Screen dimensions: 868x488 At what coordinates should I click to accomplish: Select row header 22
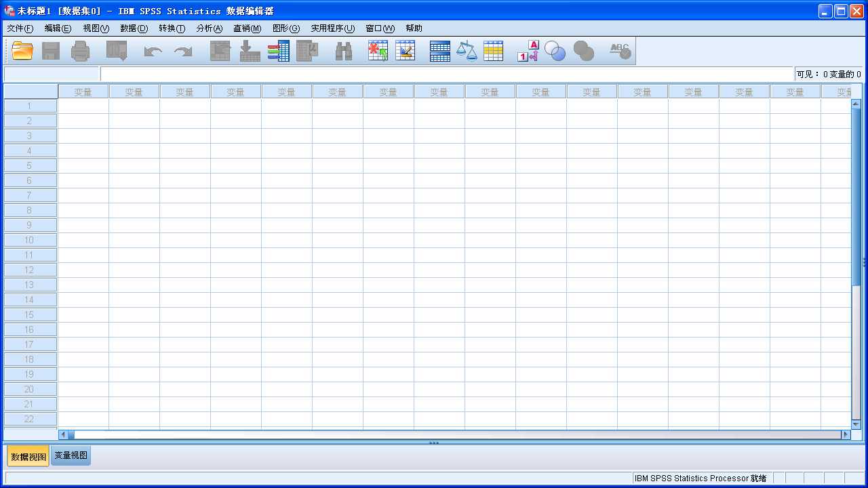[x=30, y=419]
